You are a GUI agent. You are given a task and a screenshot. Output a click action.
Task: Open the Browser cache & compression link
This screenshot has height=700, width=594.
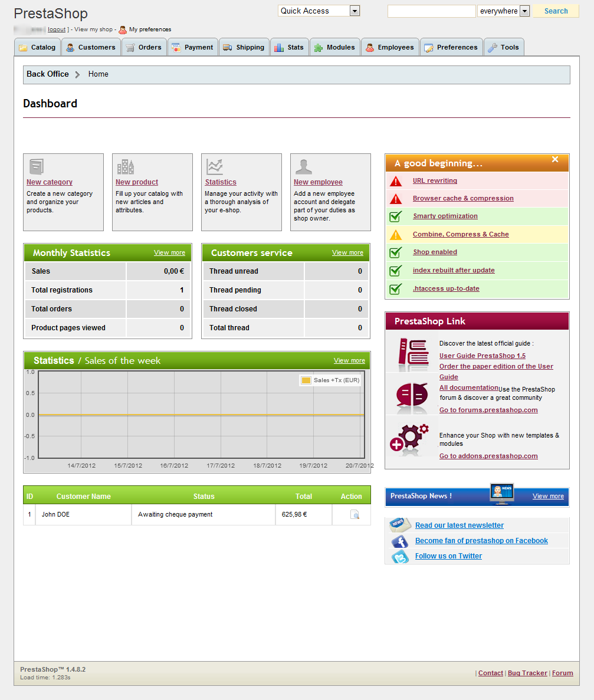tap(463, 198)
